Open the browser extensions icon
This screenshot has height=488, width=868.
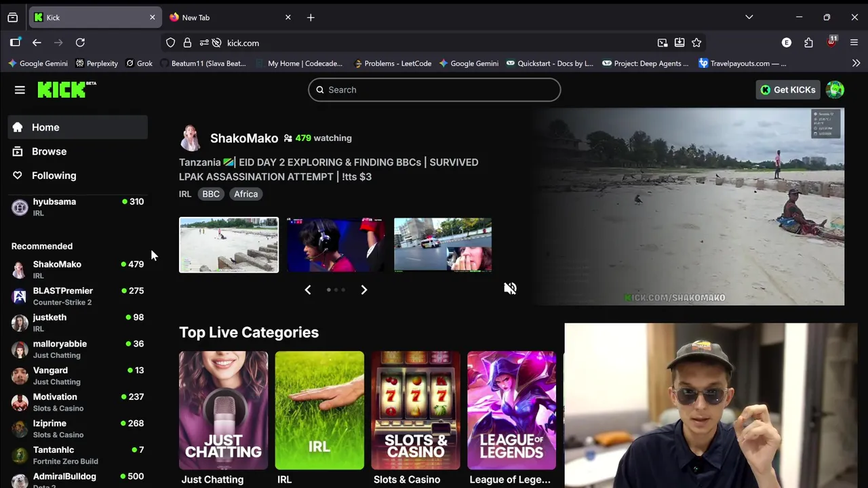[808, 43]
